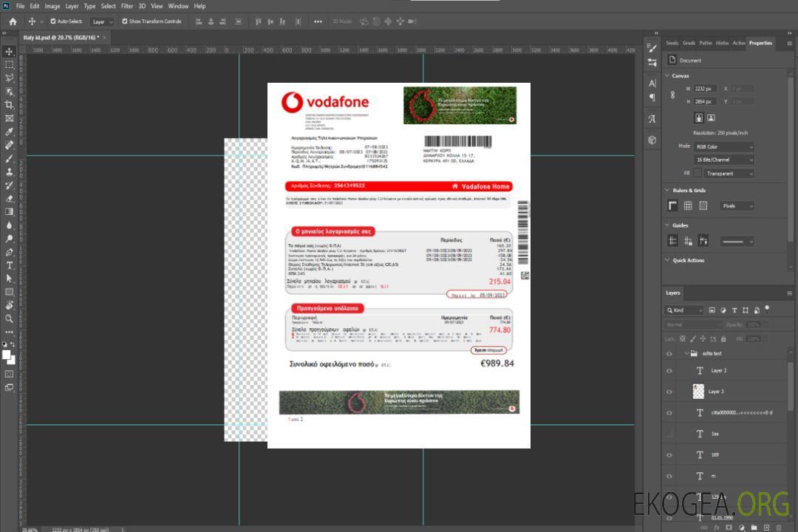
Task: Switch to the History panel tab
Action: tap(722, 44)
